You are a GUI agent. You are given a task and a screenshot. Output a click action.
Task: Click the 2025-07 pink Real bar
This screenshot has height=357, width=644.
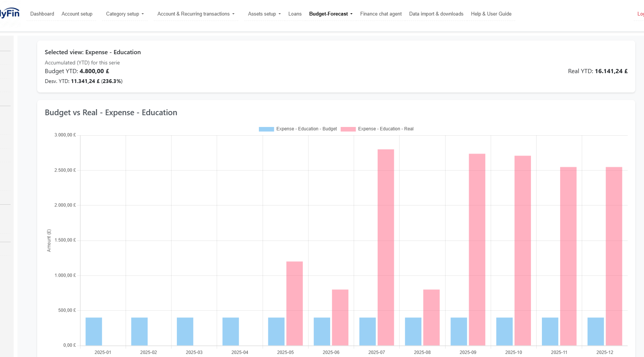386,247
